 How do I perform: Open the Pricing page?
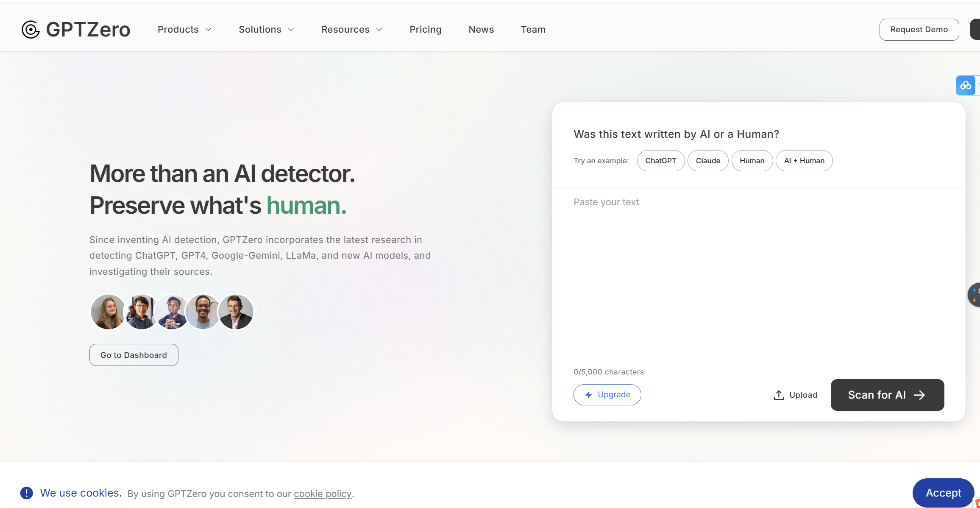[425, 29]
